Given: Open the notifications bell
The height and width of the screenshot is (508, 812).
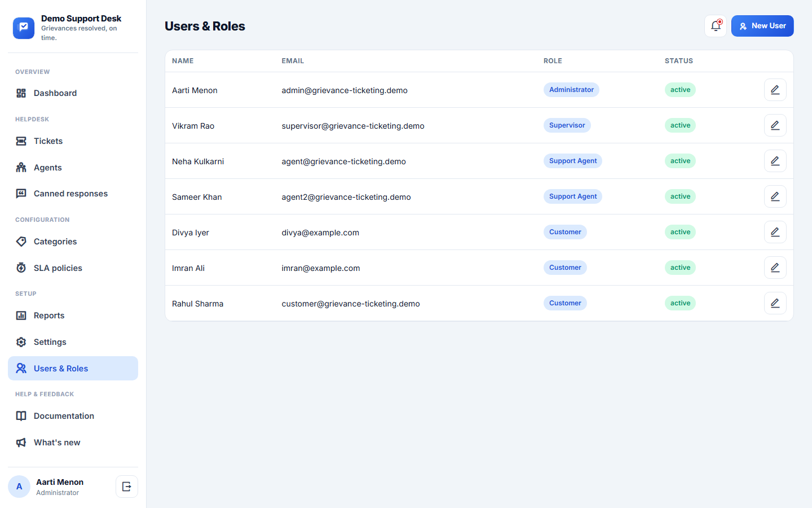Looking at the screenshot, I should 716,26.
